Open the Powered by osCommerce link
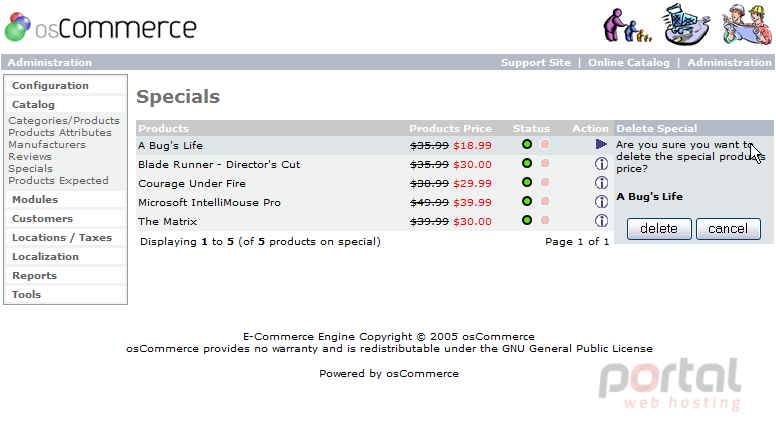776x422 pixels. pos(389,374)
